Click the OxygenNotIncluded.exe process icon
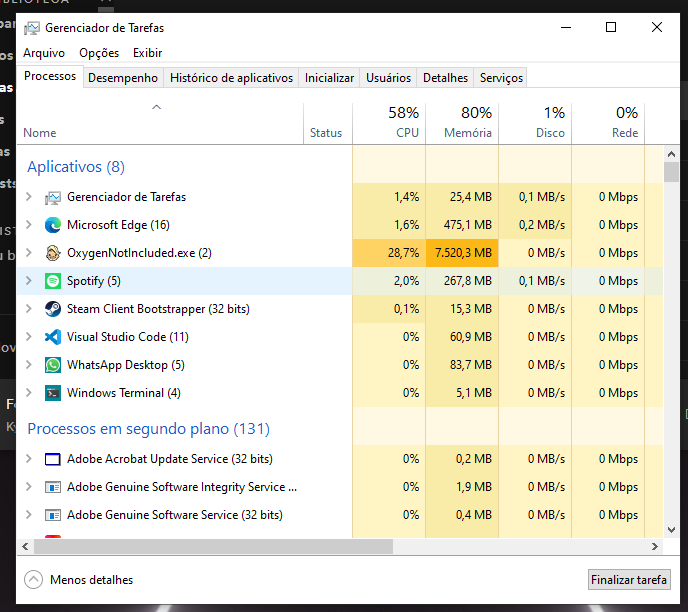Screen dimensions: 688x612 (x=53, y=253)
